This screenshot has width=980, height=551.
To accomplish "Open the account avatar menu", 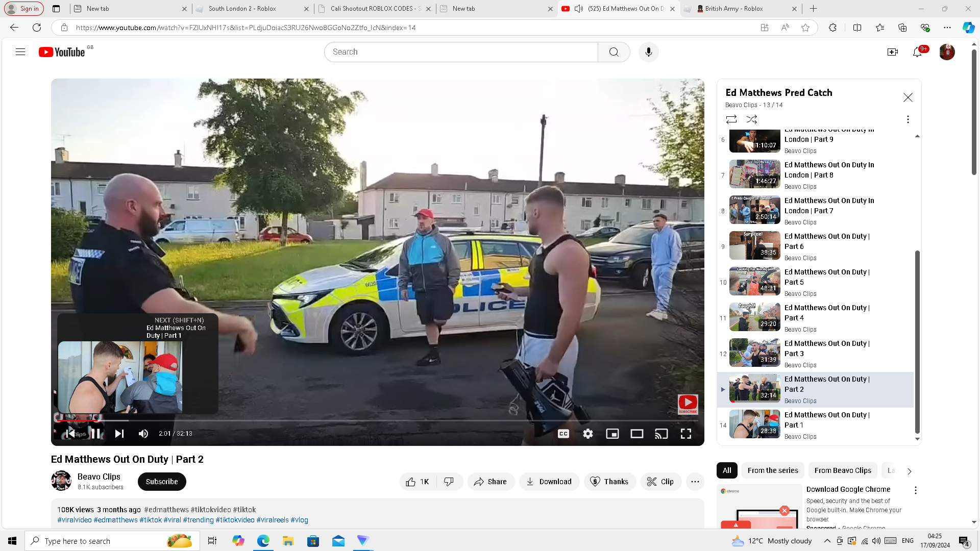I will [947, 52].
